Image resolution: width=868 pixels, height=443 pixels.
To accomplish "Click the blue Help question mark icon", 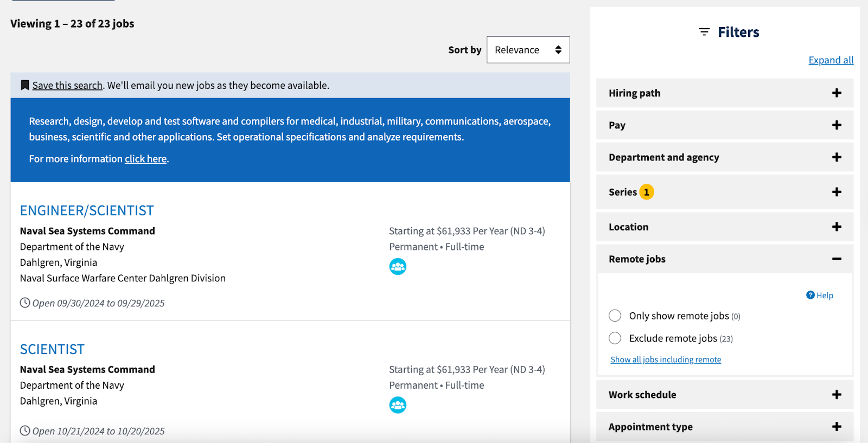I will [810, 295].
